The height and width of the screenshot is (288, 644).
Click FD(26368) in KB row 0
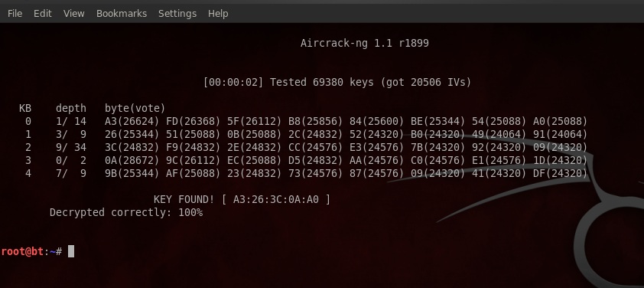pyautogui.click(x=194, y=121)
